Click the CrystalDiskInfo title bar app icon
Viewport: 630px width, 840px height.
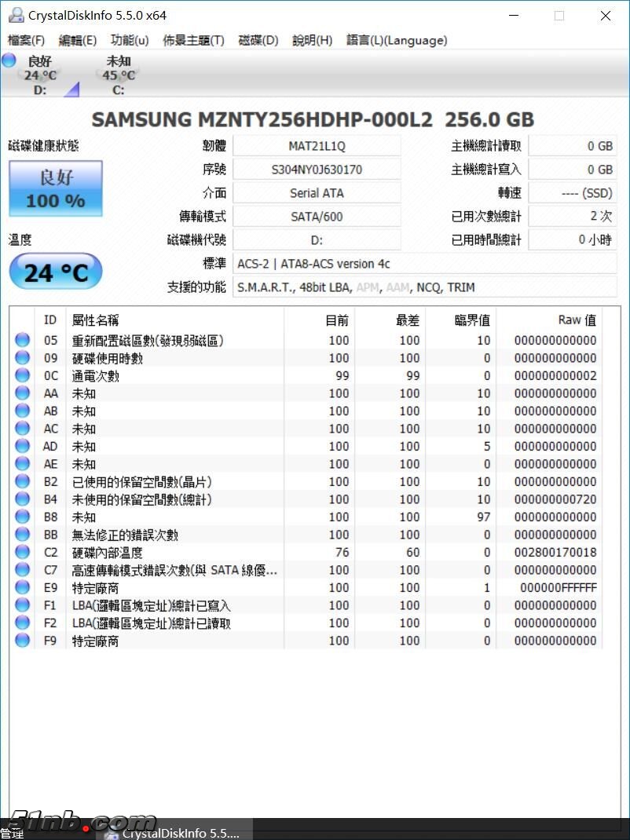[x=14, y=15]
